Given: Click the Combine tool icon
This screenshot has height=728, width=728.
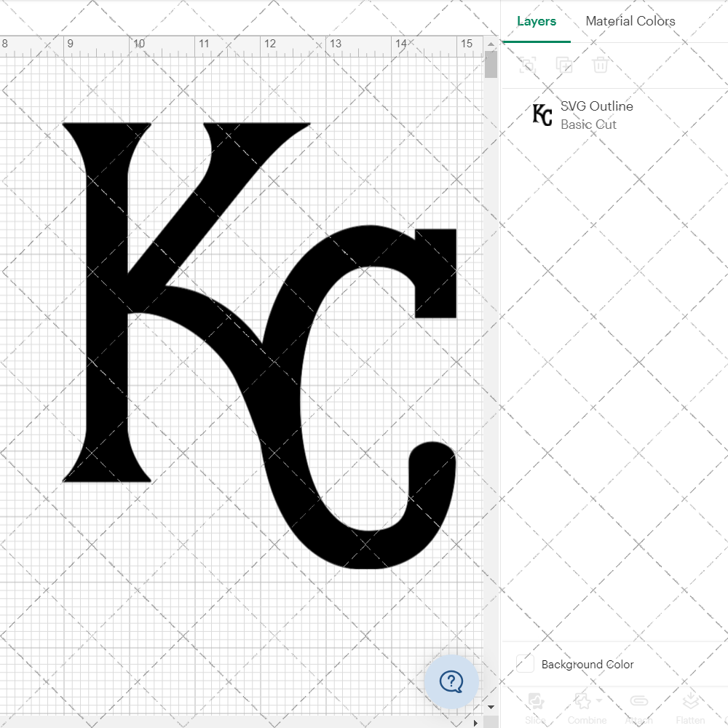Looking at the screenshot, I should click(582, 701).
